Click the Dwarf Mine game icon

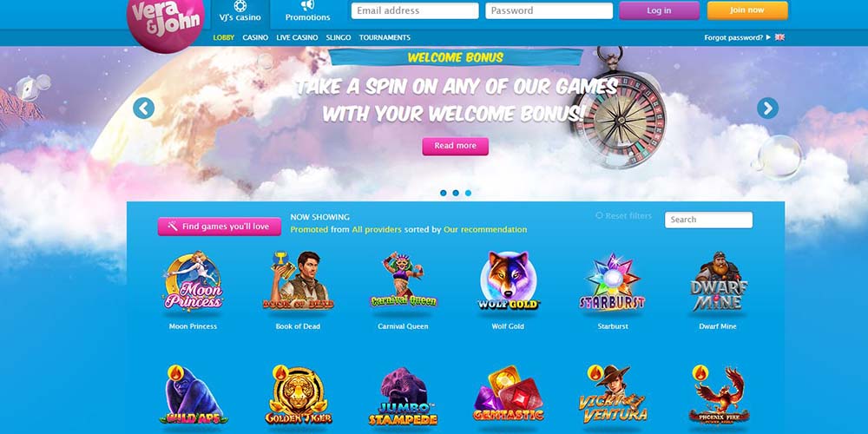(x=718, y=281)
